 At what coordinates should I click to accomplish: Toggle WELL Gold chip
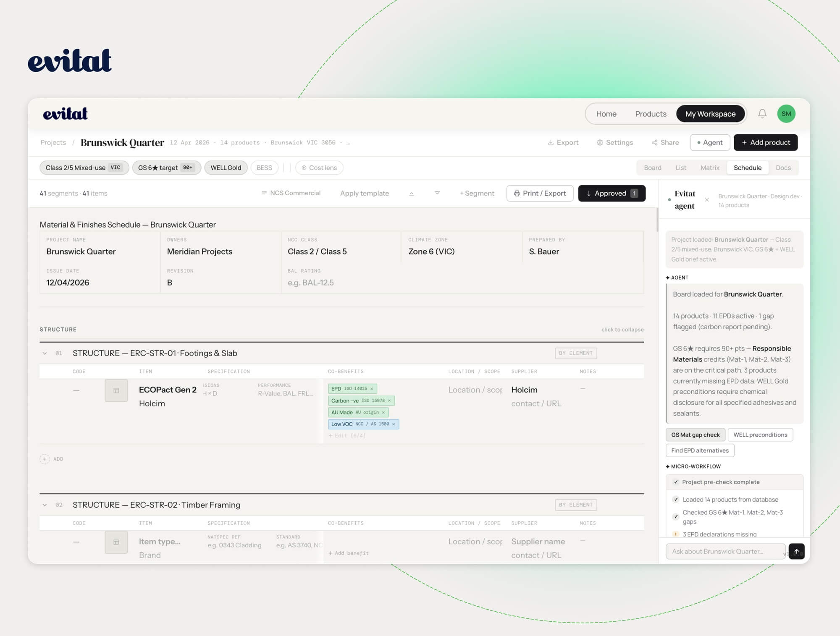tap(226, 168)
